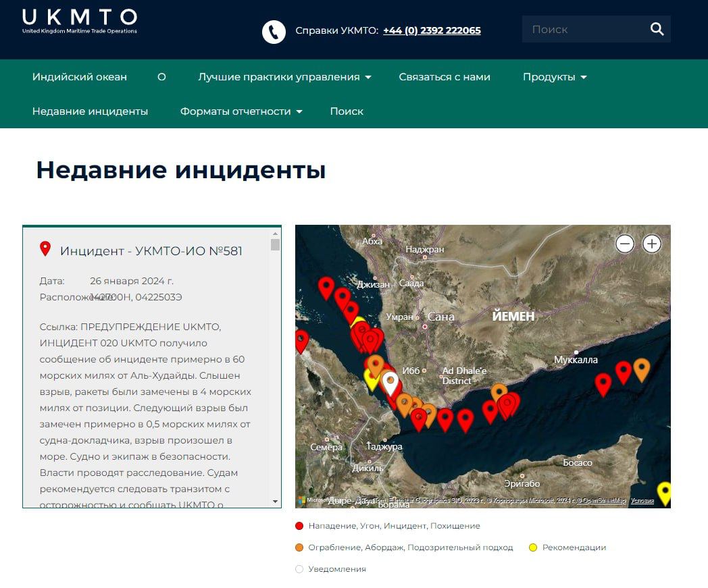Click the UKMTO logo
Image resolution: width=708 pixels, height=588 pixels.
tap(79, 21)
